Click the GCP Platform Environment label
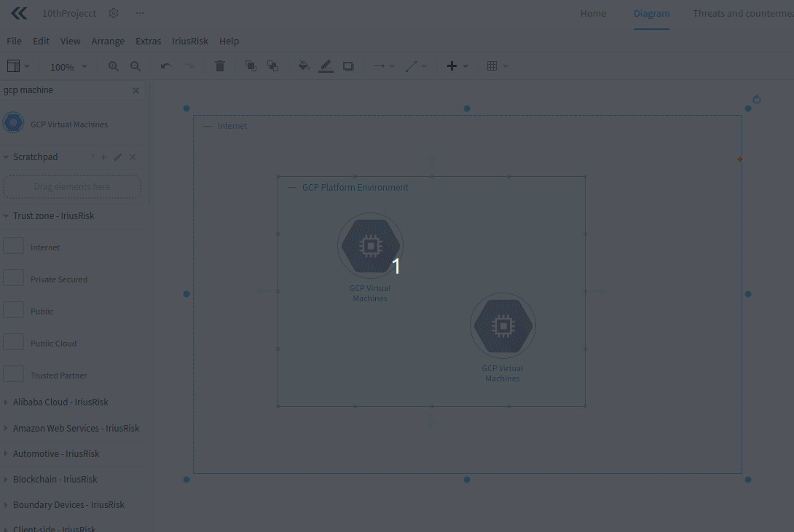 [355, 187]
